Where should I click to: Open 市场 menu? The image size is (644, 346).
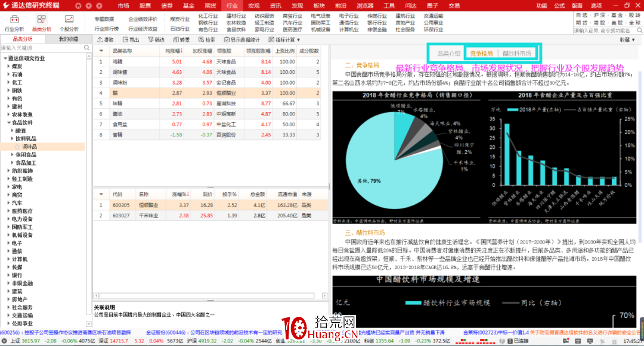pos(123,6)
